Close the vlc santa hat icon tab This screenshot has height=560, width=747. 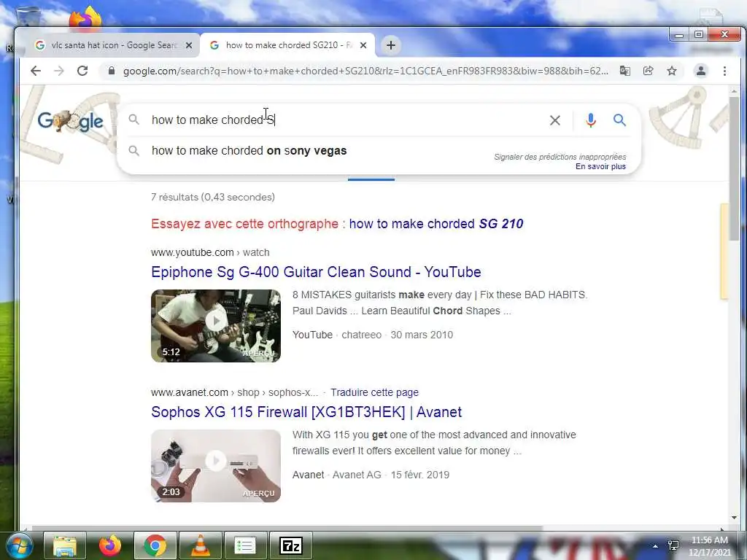(x=189, y=45)
